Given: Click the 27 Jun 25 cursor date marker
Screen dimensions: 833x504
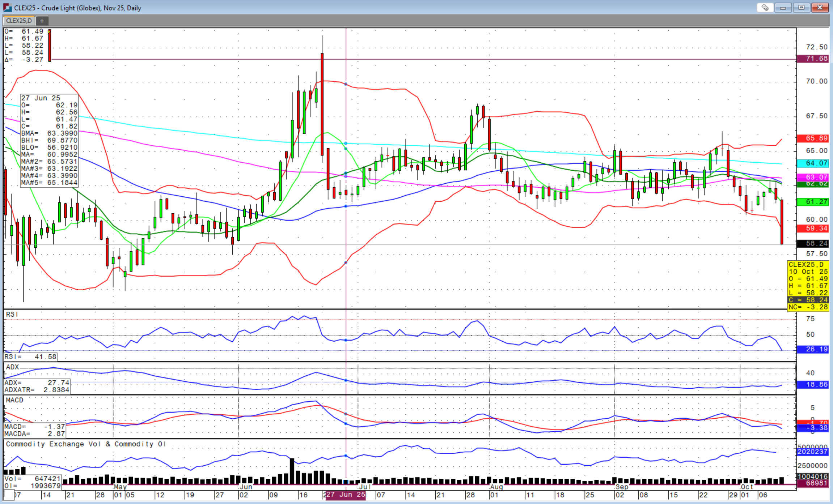Looking at the screenshot, I should click(x=346, y=495).
